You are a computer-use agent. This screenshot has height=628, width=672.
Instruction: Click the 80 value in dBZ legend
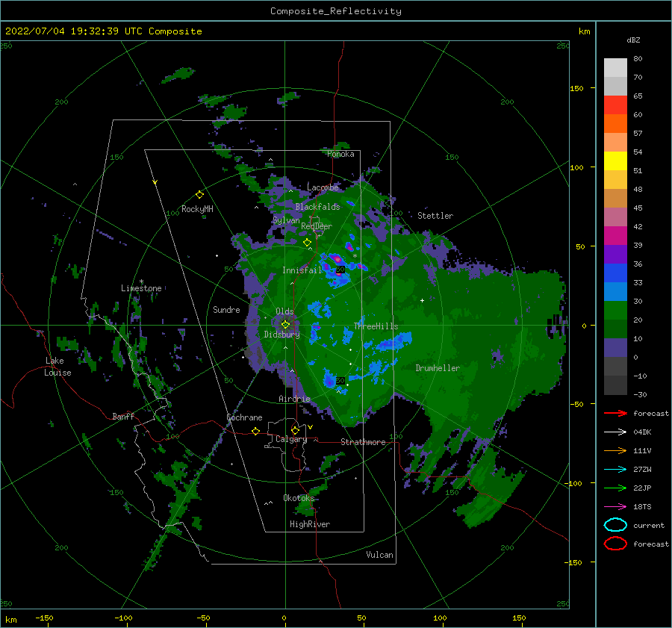point(638,59)
